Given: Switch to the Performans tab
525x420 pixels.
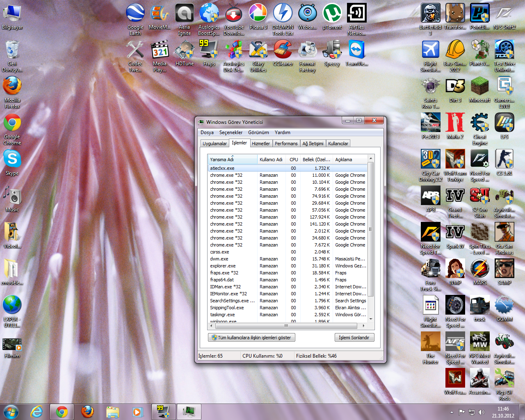Looking at the screenshot, I should [286, 144].
